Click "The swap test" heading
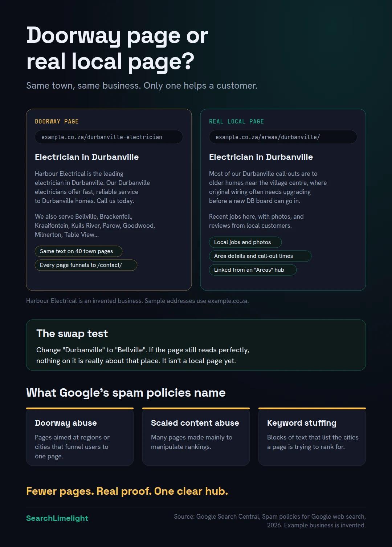 pos(72,333)
